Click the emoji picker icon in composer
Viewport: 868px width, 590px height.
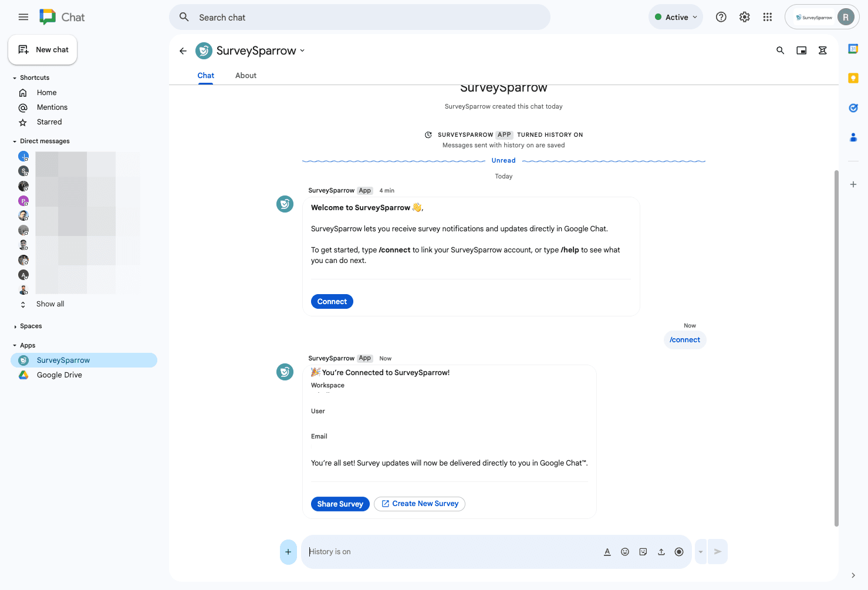point(625,552)
